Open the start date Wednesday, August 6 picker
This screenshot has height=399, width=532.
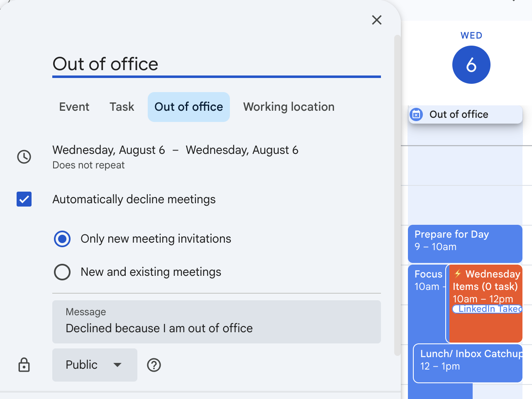(109, 150)
